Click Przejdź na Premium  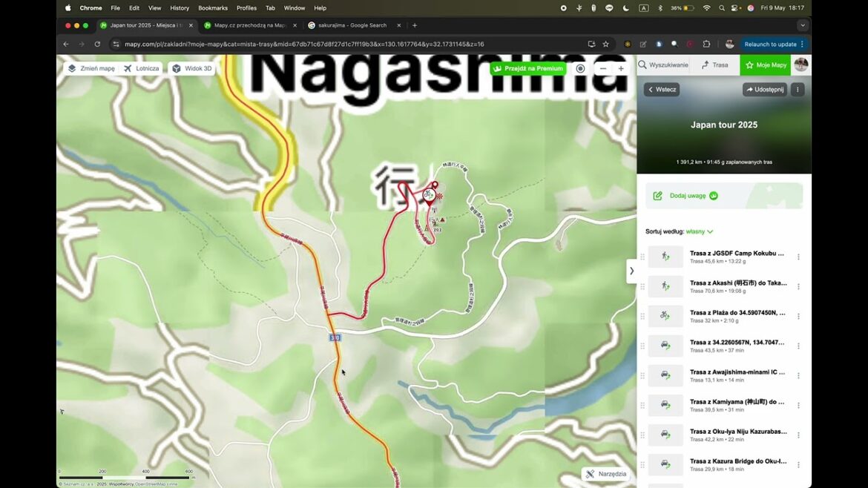point(527,67)
